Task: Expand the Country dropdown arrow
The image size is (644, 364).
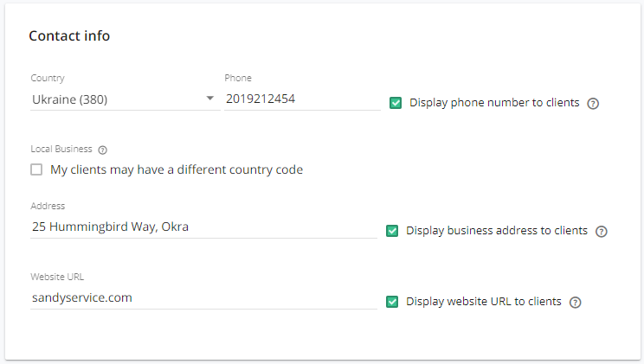Action: pos(209,99)
